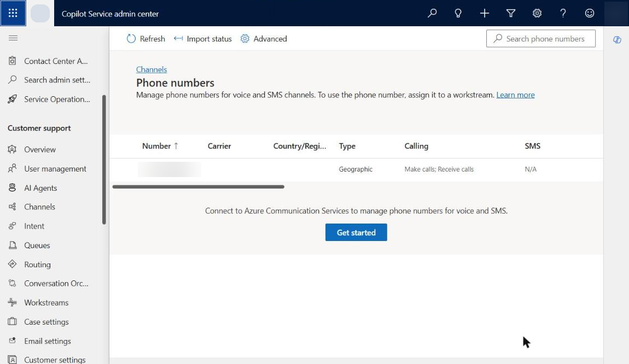The width and height of the screenshot is (629, 364).
Task: Click the Get started button
Action: (356, 232)
